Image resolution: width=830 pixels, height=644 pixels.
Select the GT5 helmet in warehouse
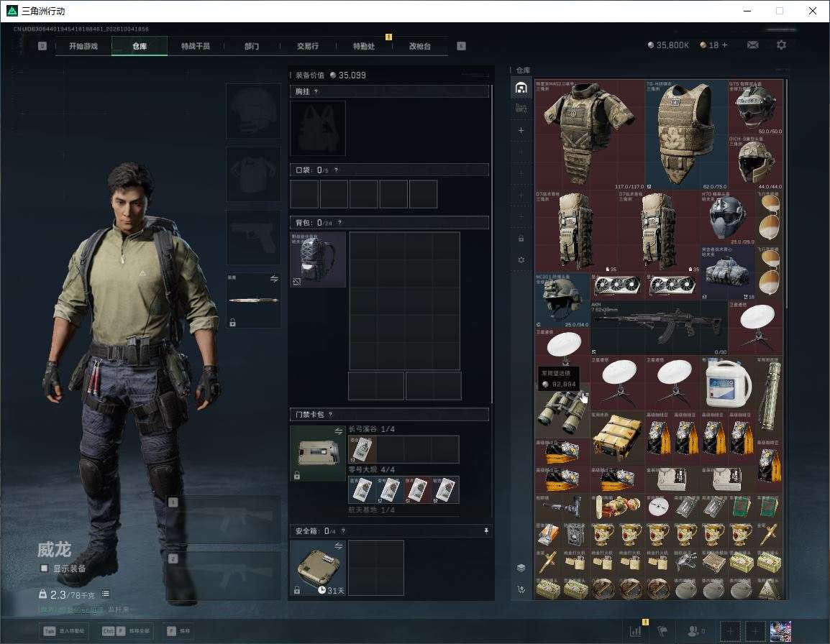tap(755, 107)
